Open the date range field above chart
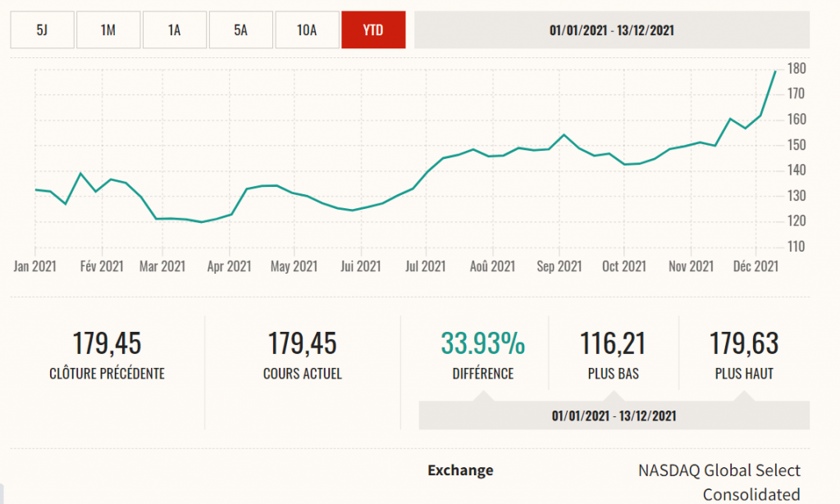 [612, 30]
